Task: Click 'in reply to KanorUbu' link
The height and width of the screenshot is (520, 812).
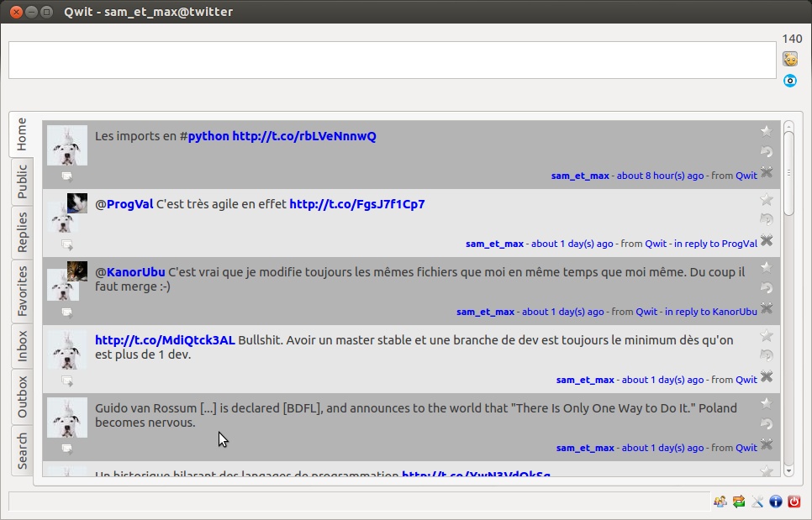Action: tap(711, 312)
